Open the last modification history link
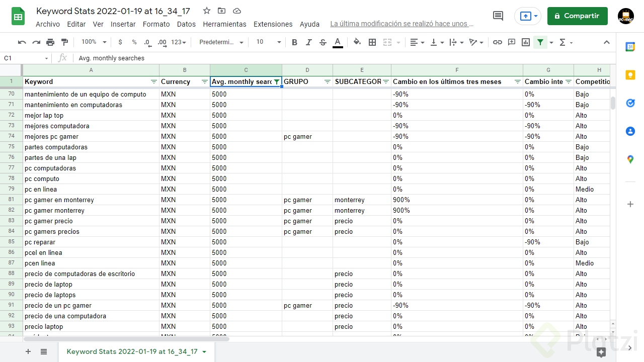Image resolution: width=644 pixels, height=362 pixels. point(401,24)
